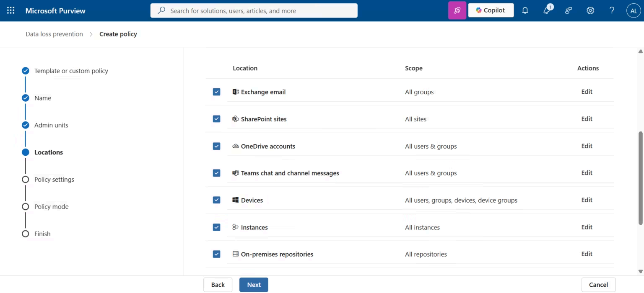Click the On-premises repositories icon
This screenshot has height=293, width=644.
[236, 254]
